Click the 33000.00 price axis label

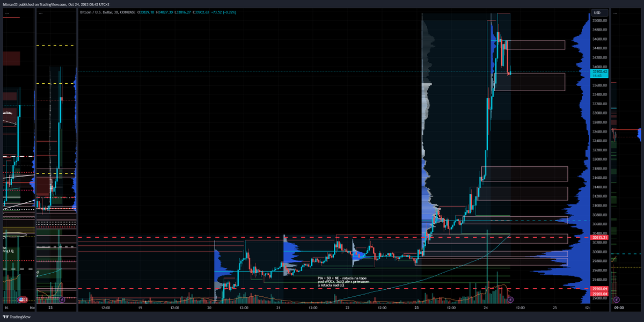point(600,113)
